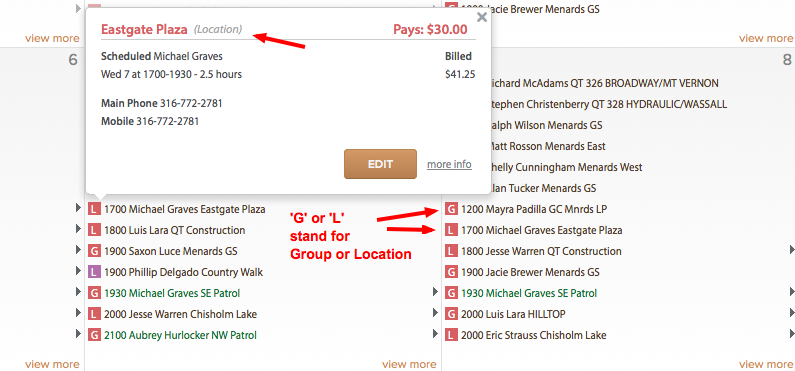Click the Eastgate Plaza title in popup
The image size is (795, 371).
coord(144,29)
